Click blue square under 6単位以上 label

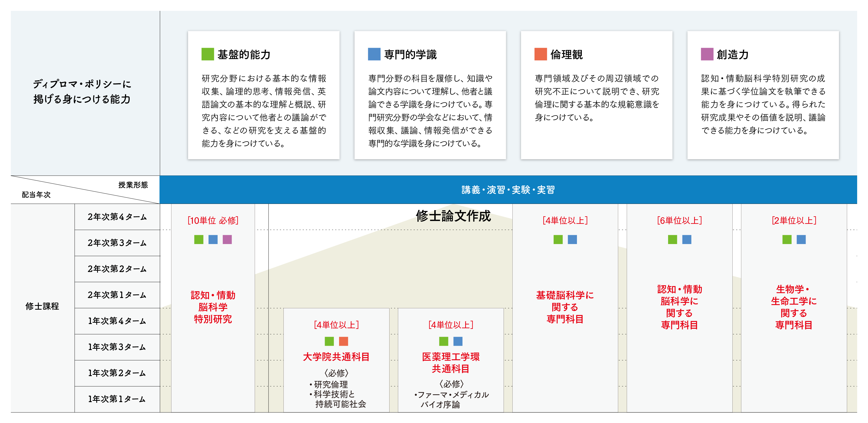[x=687, y=239]
